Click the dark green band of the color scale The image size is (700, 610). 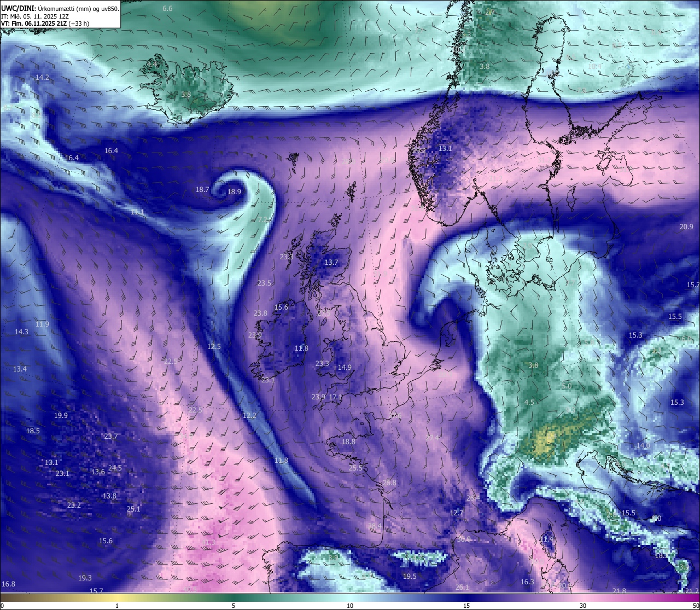tap(234, 597)
